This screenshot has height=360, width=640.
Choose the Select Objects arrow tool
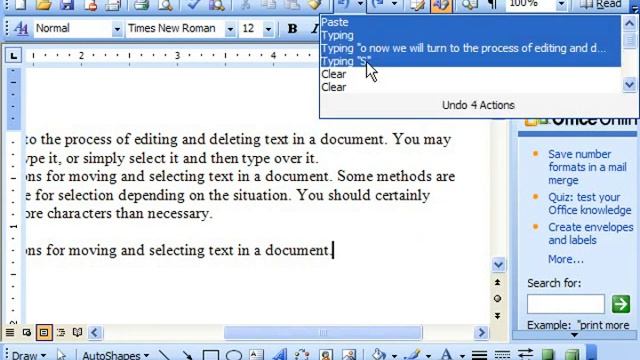tap(61, 354)
